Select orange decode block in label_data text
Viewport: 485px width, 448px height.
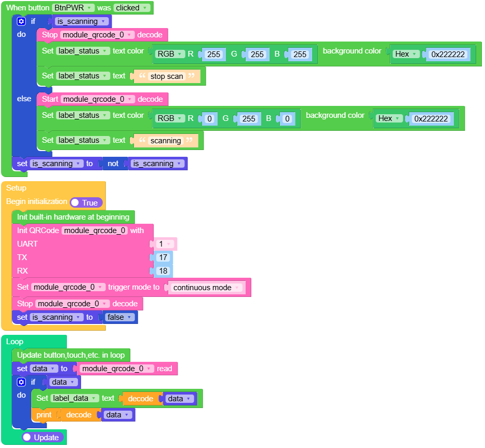[141, 399]
